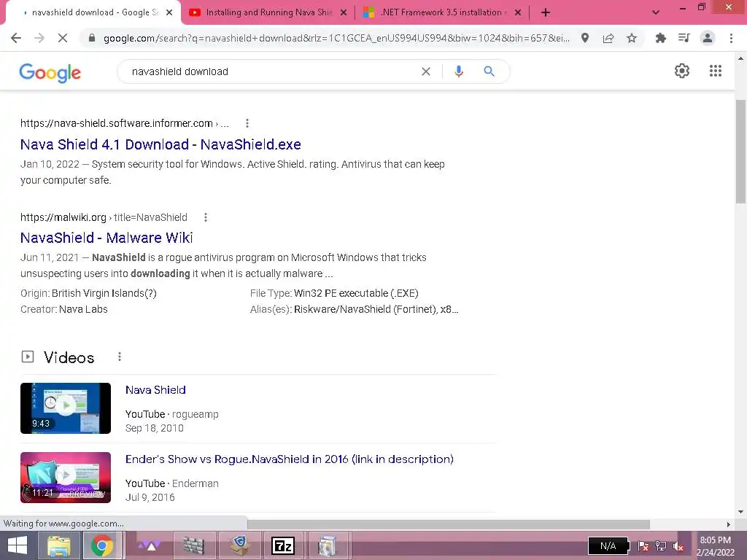Open the Chrome profile avatar
This screenshot has width=747, height=560.
click(x=708, y=38)
